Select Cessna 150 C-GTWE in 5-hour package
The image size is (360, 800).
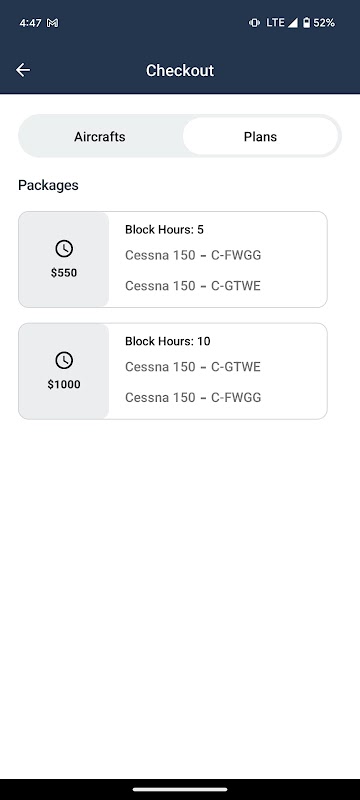point(193,286)
